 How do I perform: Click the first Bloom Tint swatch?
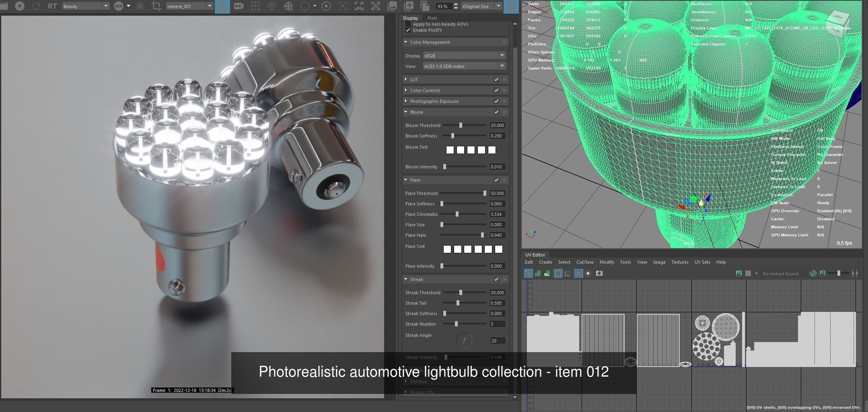click(x=450, y=150)
